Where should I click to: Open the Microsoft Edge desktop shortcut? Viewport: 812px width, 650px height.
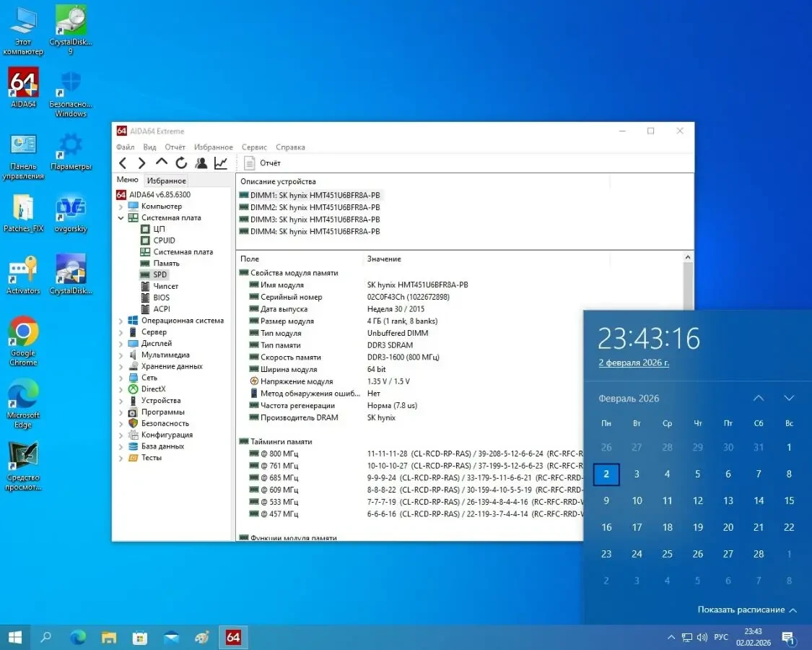pyautogui.click(x=23, y=403)
